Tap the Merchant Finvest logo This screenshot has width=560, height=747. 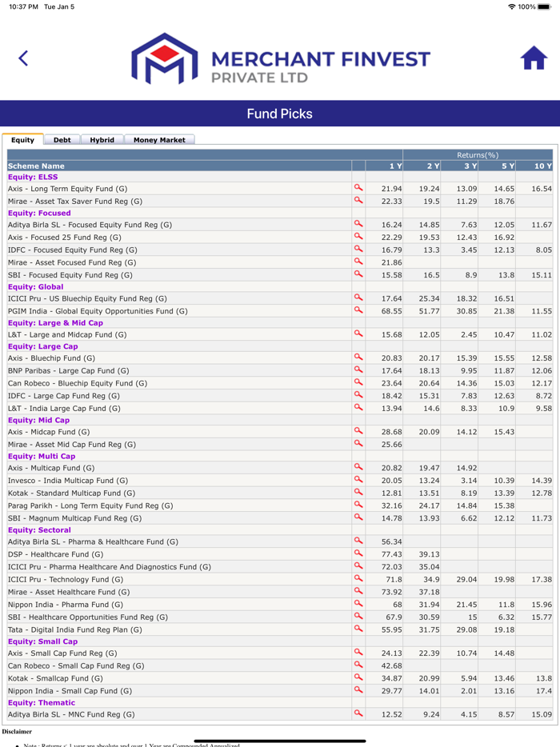pyautogui.click(x=281, y=58)
